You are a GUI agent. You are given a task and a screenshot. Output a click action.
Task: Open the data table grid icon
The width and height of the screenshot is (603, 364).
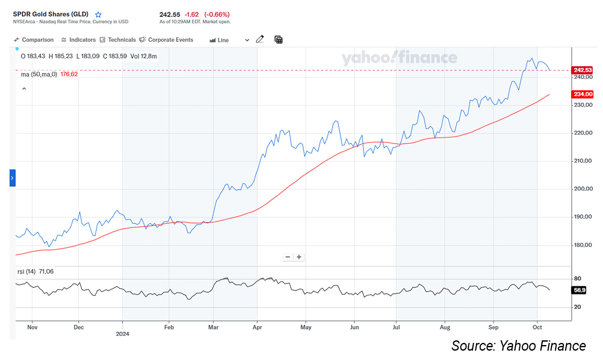coord(279,40)
